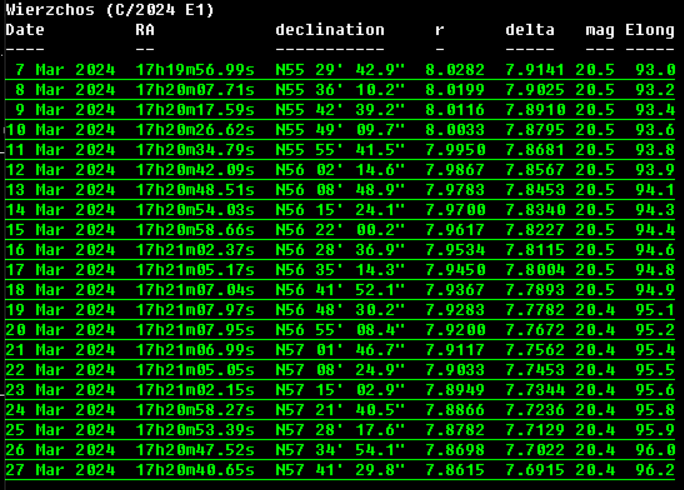Click the 27 Mar 2024 date entry
Image resolution: width=684 pixels, height=490 pixels.
click(60, 470)
